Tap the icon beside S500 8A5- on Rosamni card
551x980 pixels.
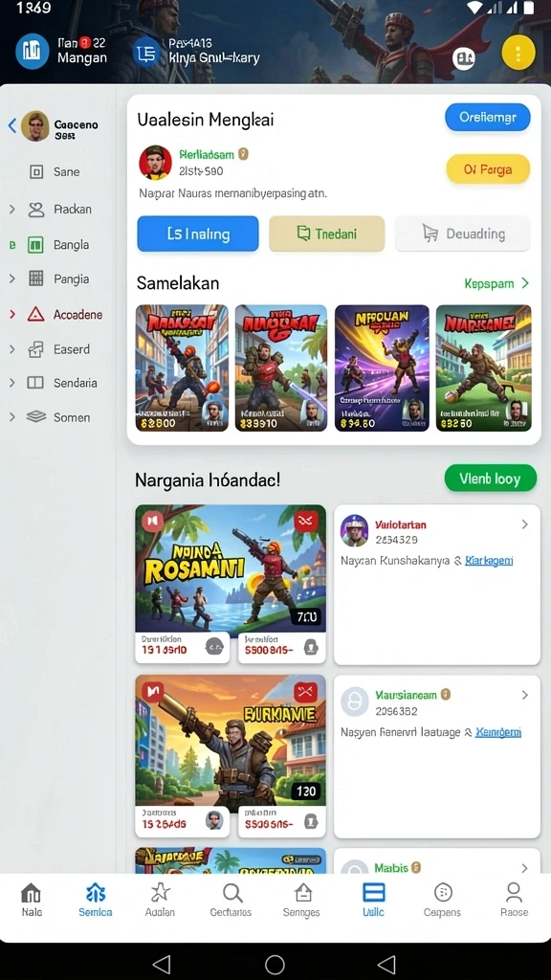click(311, 648)
